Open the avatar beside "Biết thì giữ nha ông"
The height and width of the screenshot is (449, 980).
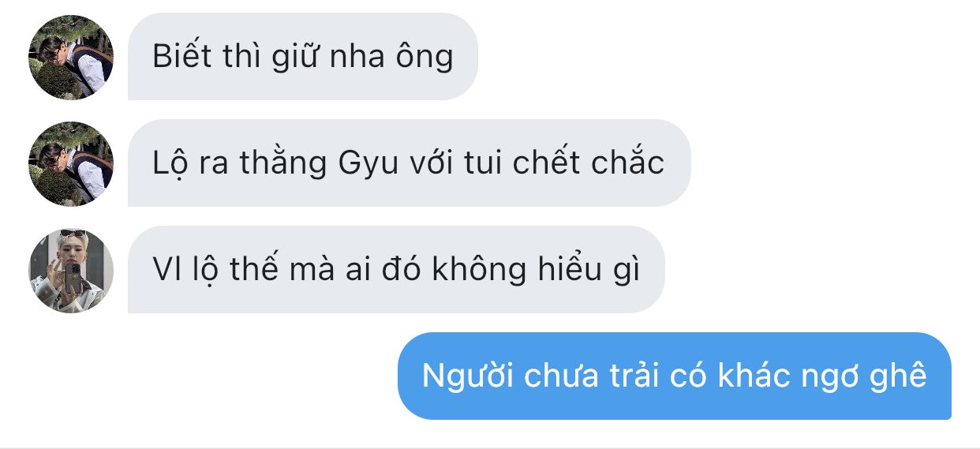point(71,57)
